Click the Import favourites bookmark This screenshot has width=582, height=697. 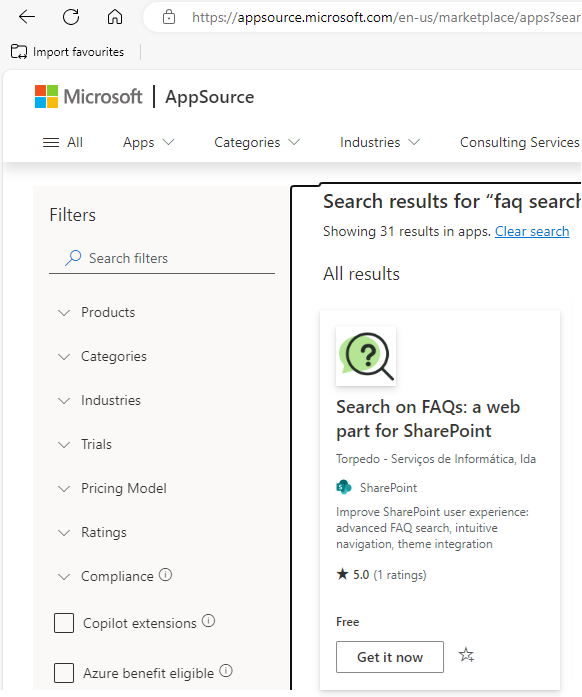click(x=68, y=52)
